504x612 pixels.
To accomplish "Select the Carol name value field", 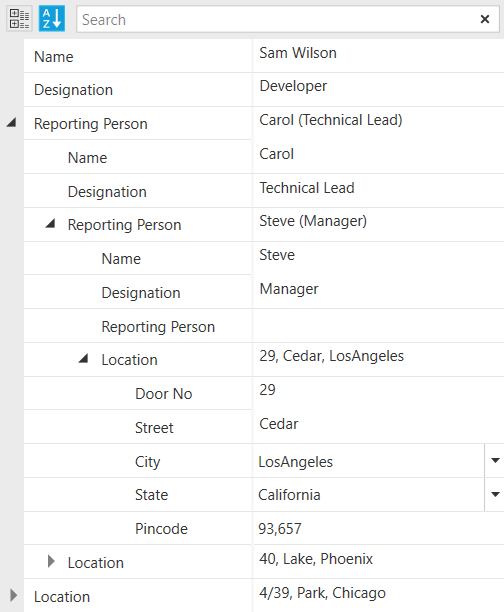I will [x=379, y=157].
